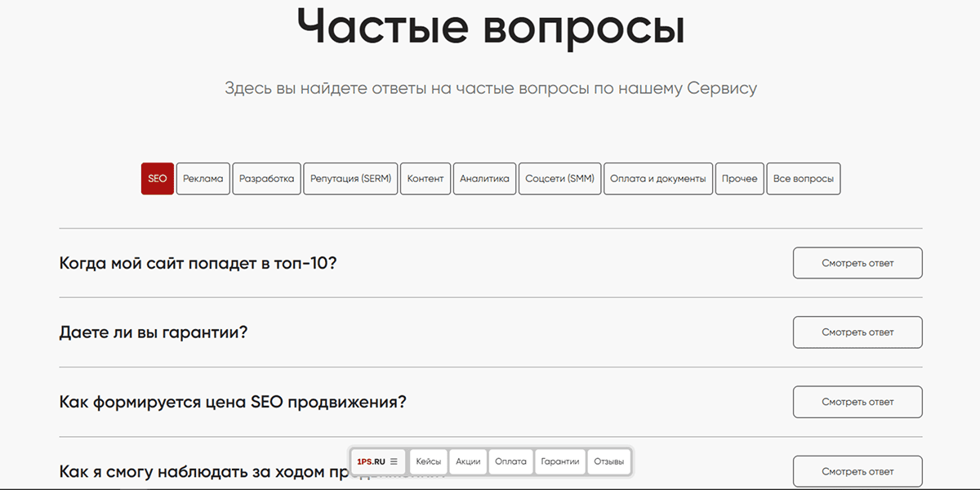Viewport: 980px width, 490px height.
Task: Click the 1PS.RU logo in bottom bar
Action: click(x=372, y=461)
